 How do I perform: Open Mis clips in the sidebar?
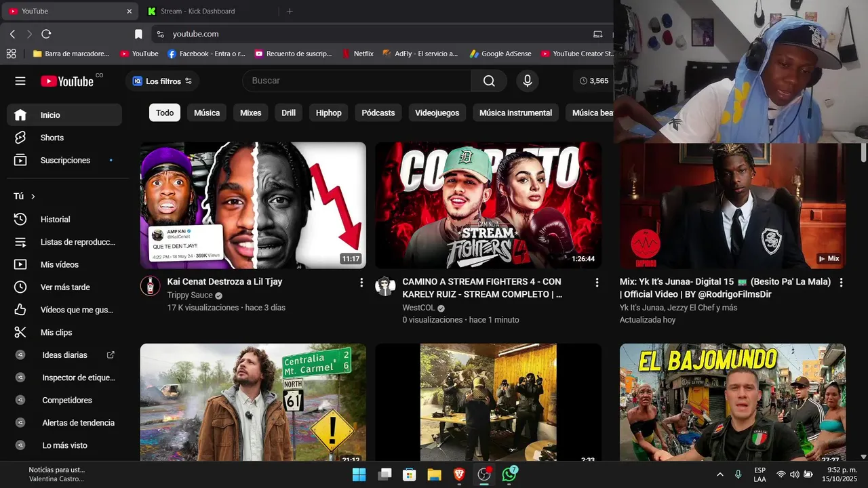pos(64,332)
